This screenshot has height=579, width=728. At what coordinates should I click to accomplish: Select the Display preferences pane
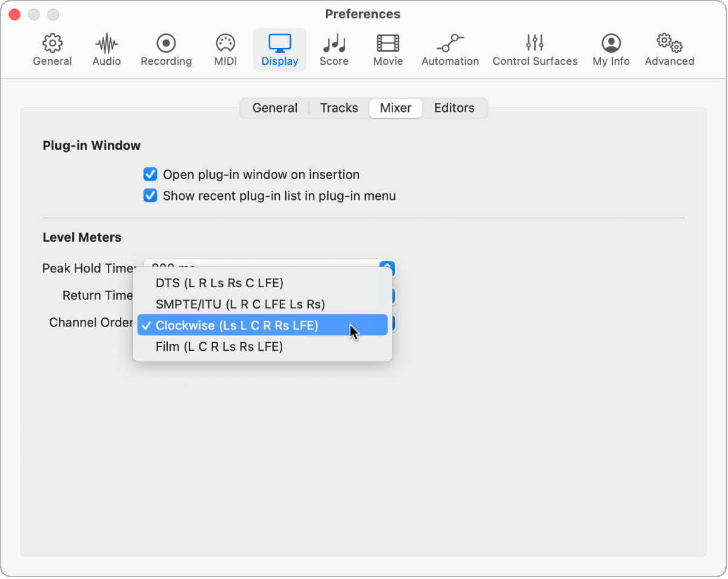pos(280,50)
